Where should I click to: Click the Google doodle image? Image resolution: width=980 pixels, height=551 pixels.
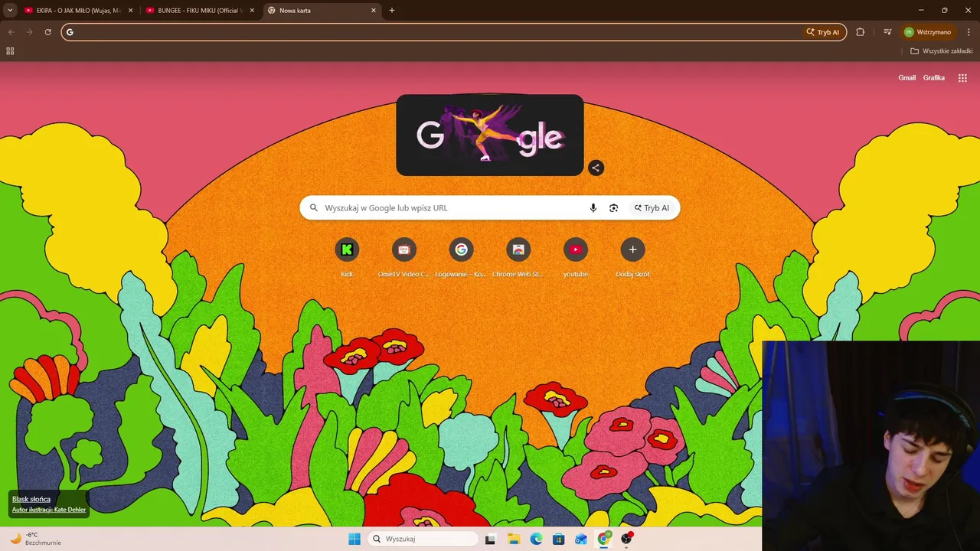[x=490, y=135]
